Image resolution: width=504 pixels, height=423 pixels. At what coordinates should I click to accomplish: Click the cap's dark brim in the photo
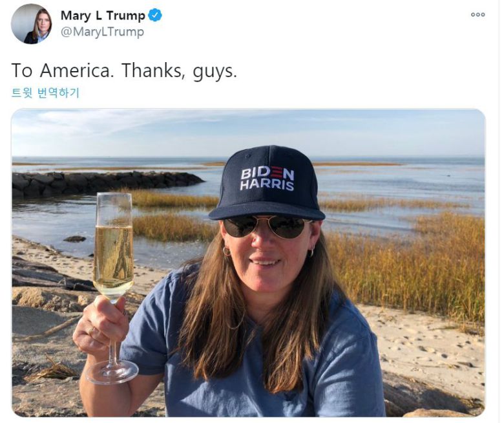[x=266, y=209]
